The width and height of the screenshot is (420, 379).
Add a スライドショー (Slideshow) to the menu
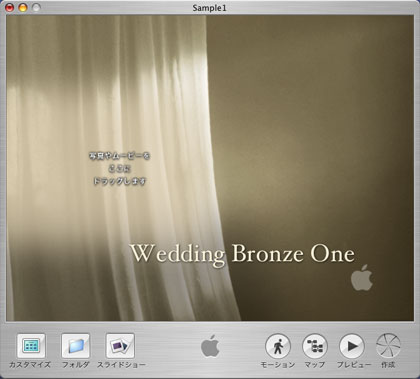(x=120, y=346)
